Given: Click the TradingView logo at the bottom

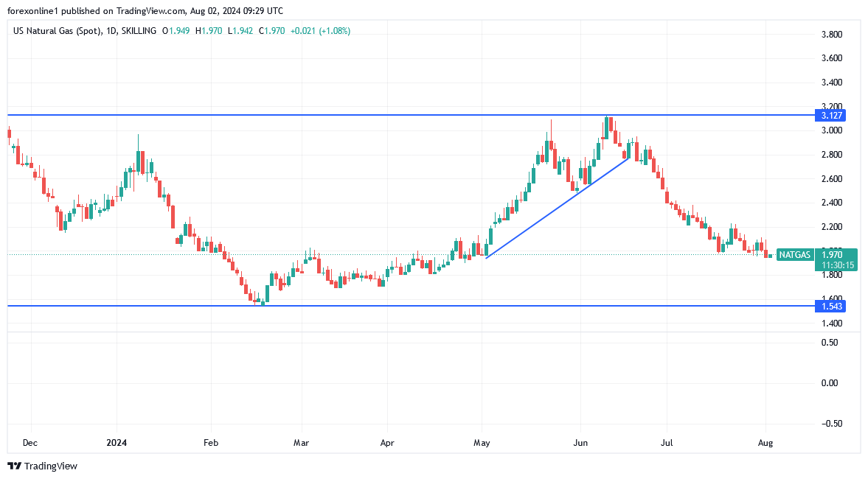Looking at the screenshot, I should coord(43,466).
